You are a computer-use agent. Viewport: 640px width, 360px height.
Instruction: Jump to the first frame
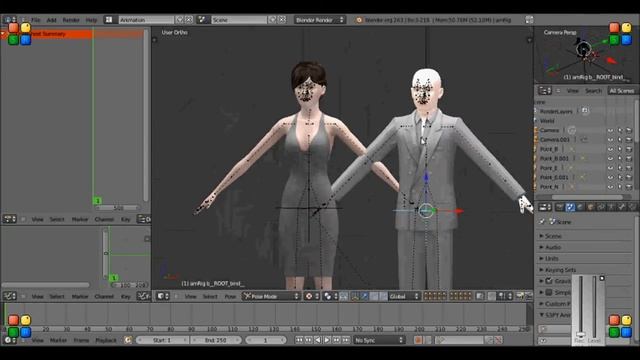(299, 340)
